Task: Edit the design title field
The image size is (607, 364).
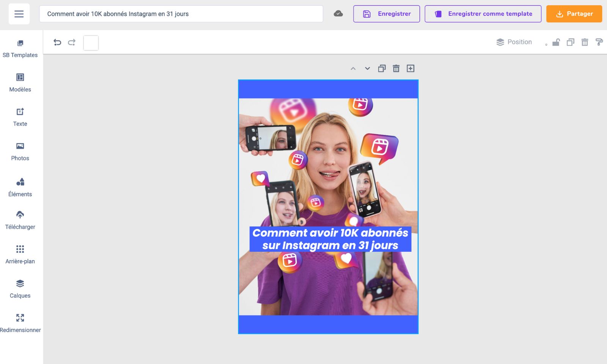Action: (x=181, y=14)
